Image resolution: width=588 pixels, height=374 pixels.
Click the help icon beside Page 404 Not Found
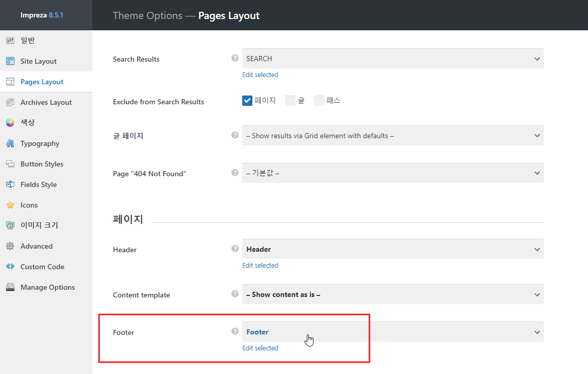(235, 172)
